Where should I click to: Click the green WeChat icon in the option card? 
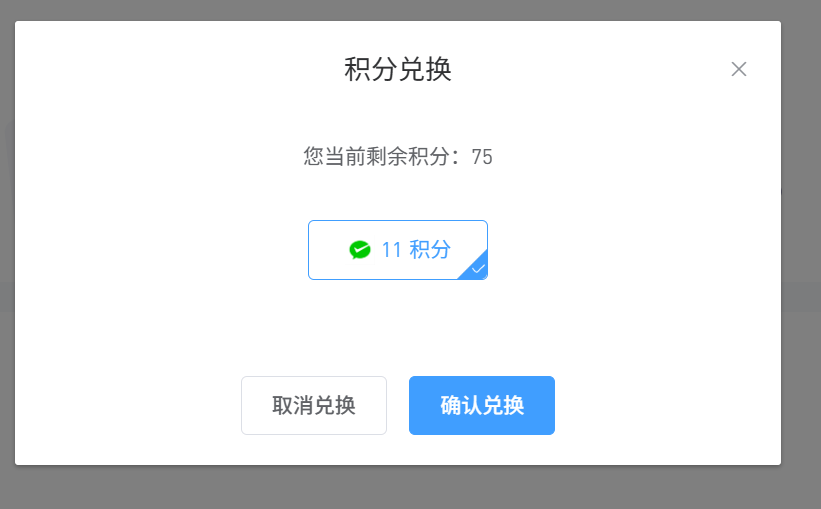pyautogui.click(x=360, y=250)
